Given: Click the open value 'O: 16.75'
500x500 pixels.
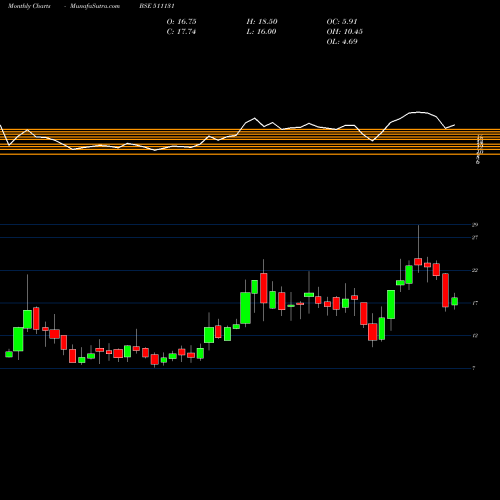Looking at the screenshot, I should [181, 22].
